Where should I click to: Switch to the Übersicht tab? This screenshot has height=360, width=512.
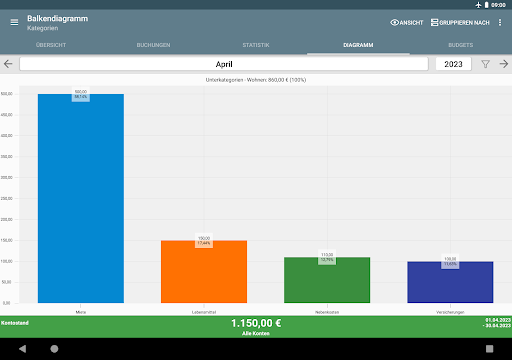(51, 45)
